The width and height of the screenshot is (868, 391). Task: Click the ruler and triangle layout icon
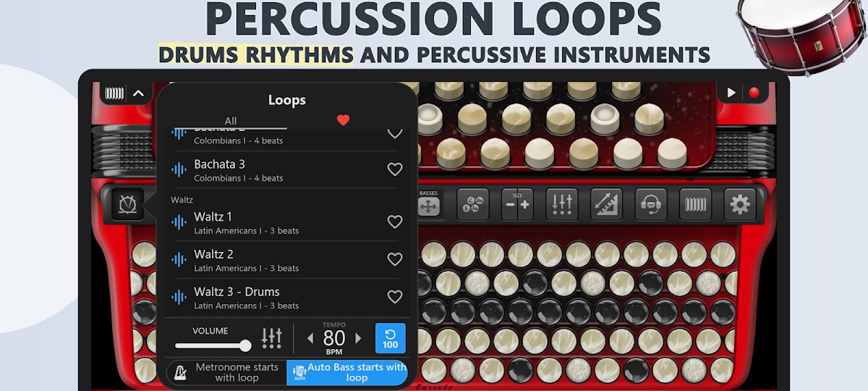[606, 205]
